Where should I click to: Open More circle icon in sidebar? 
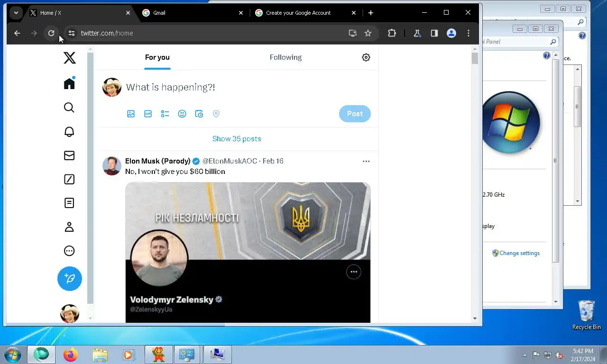pyautogui.click(x=69, y=251)
